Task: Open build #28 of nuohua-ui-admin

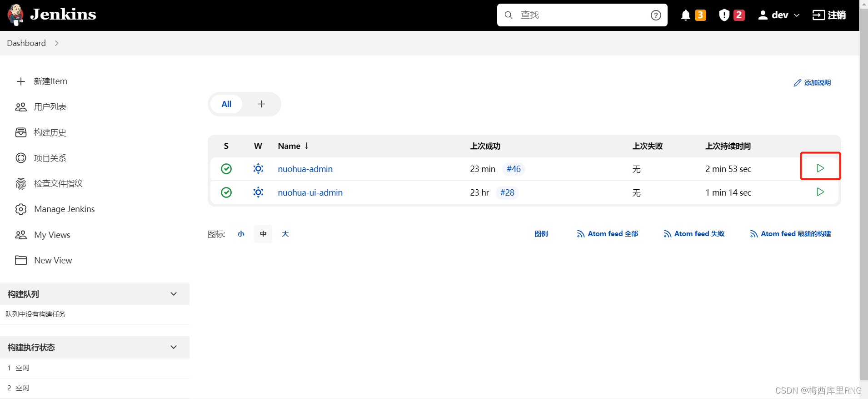Action: click(x=507, y=192)
